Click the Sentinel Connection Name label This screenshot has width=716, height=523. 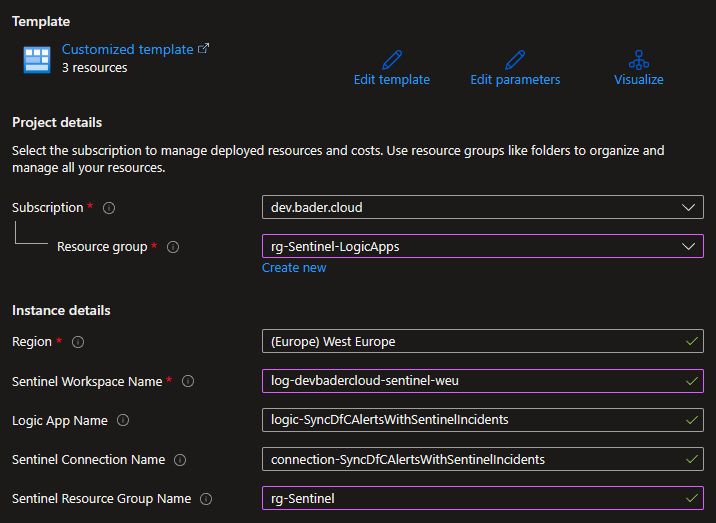[x=89, y=460]
